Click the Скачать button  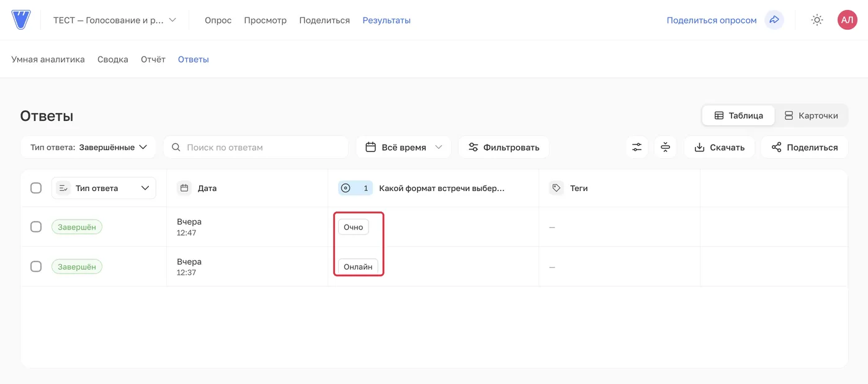pos(719,147)
